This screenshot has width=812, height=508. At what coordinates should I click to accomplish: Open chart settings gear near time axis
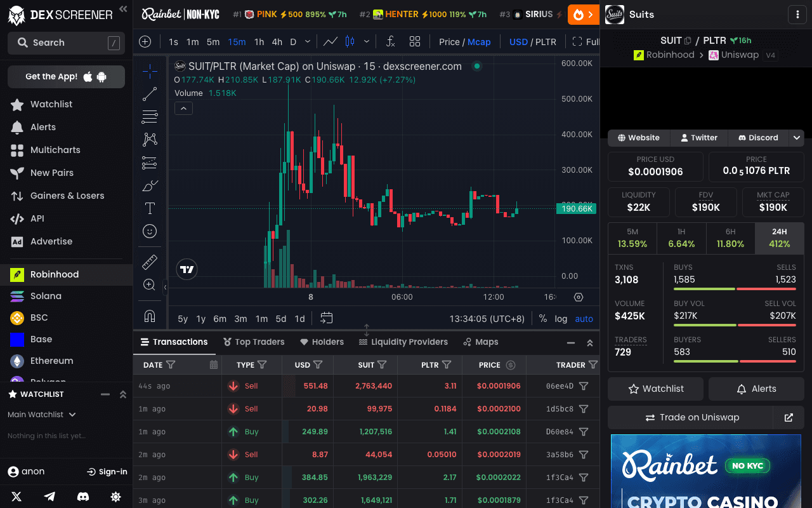578,297
